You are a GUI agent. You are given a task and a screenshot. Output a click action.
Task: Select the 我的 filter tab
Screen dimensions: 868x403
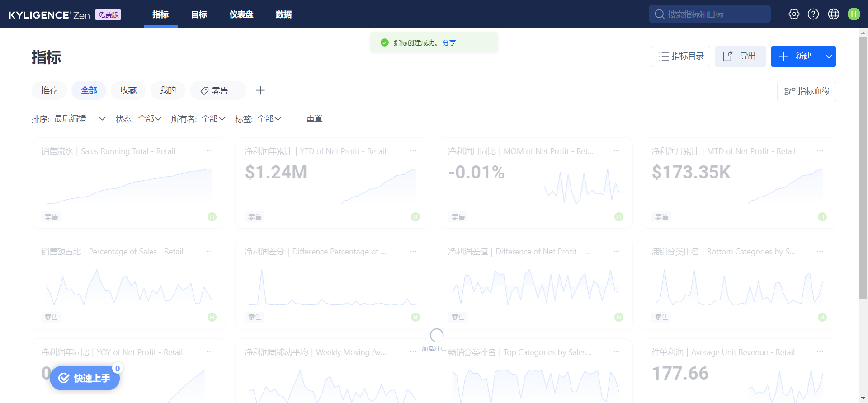168,90
